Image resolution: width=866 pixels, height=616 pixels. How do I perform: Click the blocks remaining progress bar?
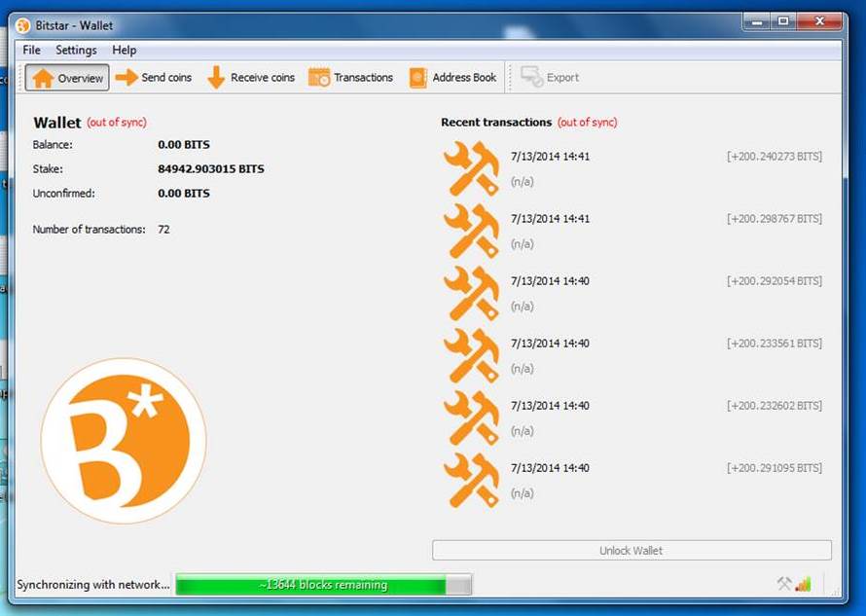pyautogui.click(x=324, y=585)
